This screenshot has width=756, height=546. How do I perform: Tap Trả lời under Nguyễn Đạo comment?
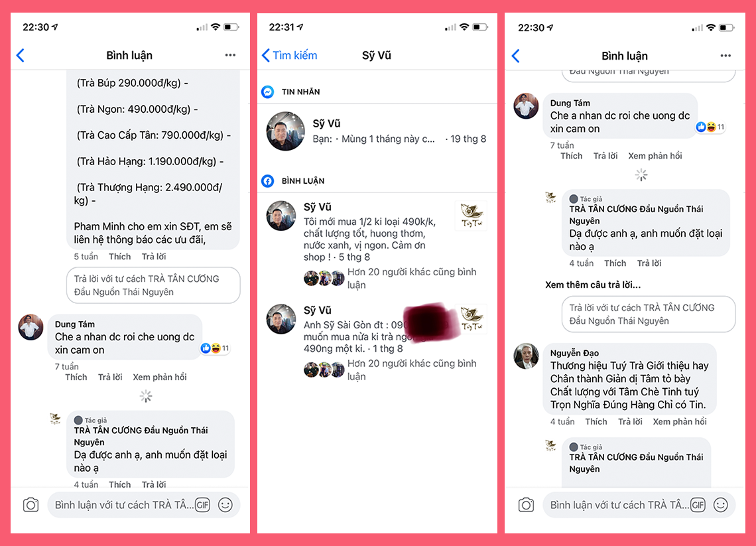tap(630, 421)
